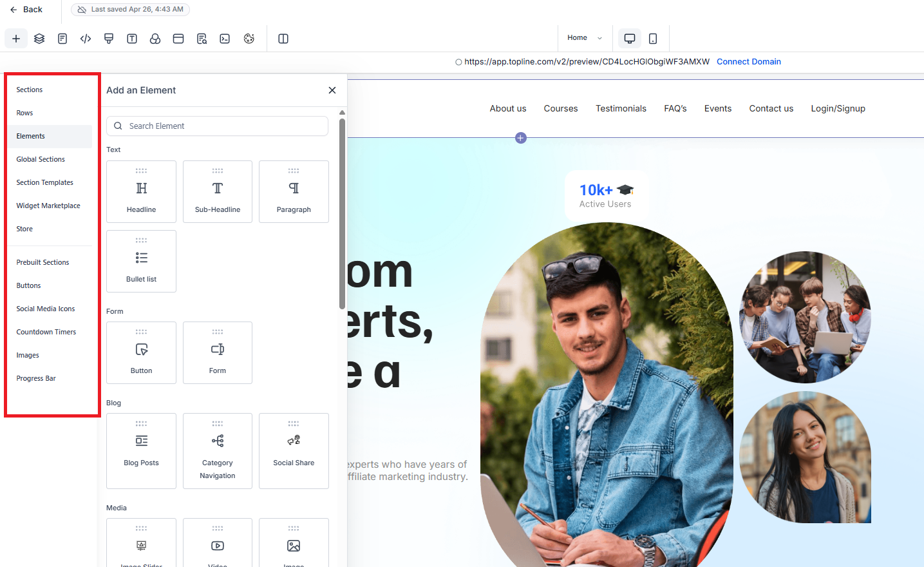
Task: Open Countdown Timers in sidebar
Action: 46,332
